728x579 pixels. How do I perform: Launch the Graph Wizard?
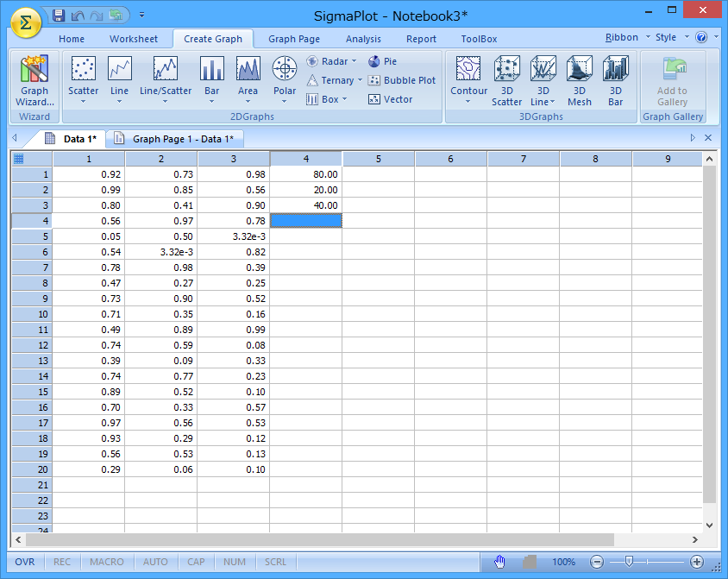tap(35, 81)
